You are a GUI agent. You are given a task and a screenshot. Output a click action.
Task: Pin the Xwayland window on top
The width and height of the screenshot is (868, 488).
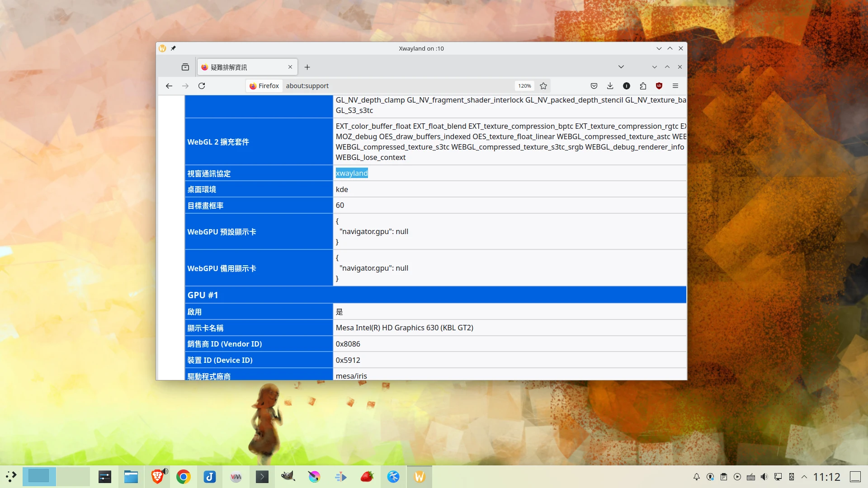pos(173,48)
